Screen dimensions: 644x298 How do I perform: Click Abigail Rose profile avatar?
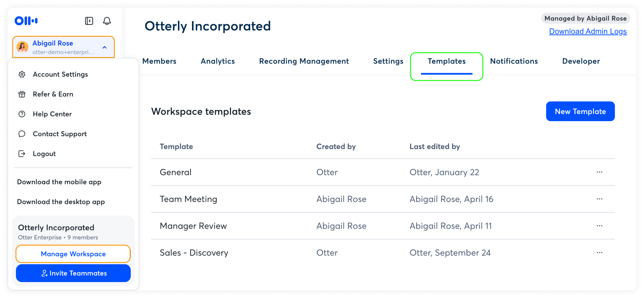point(23,47)
